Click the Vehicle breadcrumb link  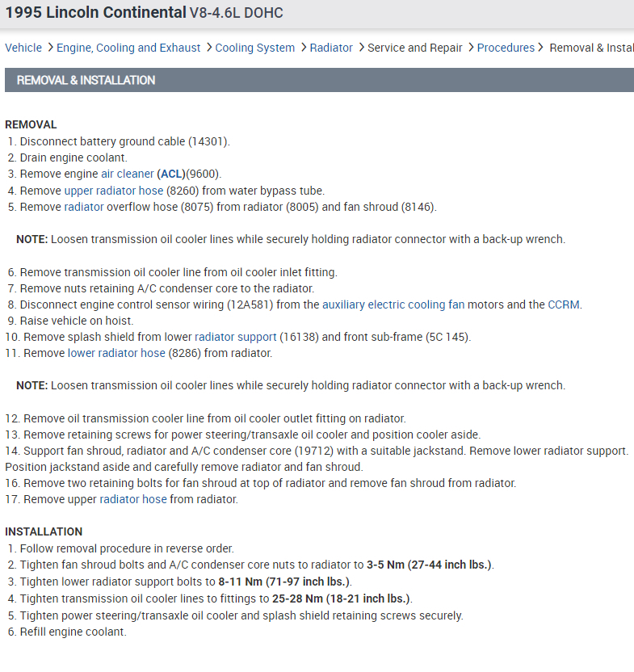(23, 48)
